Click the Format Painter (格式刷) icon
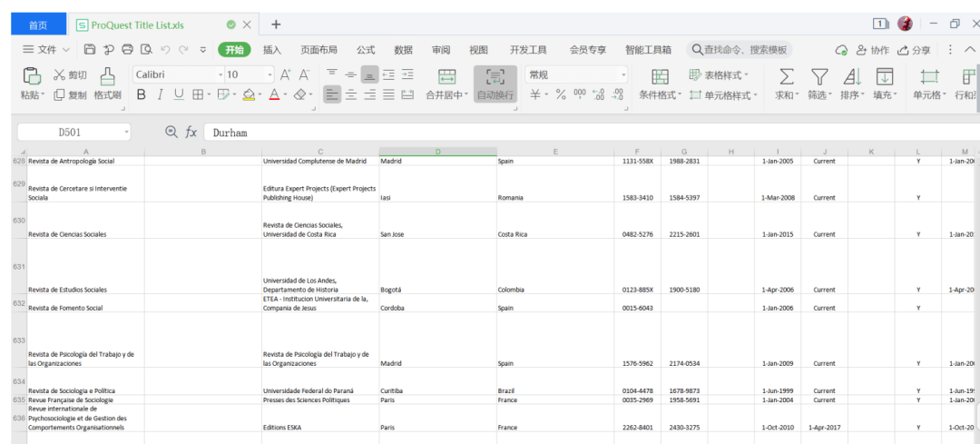980x444 pixels. coord(107,76)
